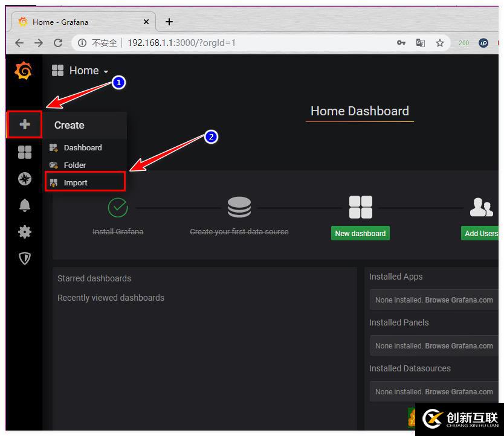Open the Explore compass icon in sidebar
504x436 pixels.
pos(25,179)
